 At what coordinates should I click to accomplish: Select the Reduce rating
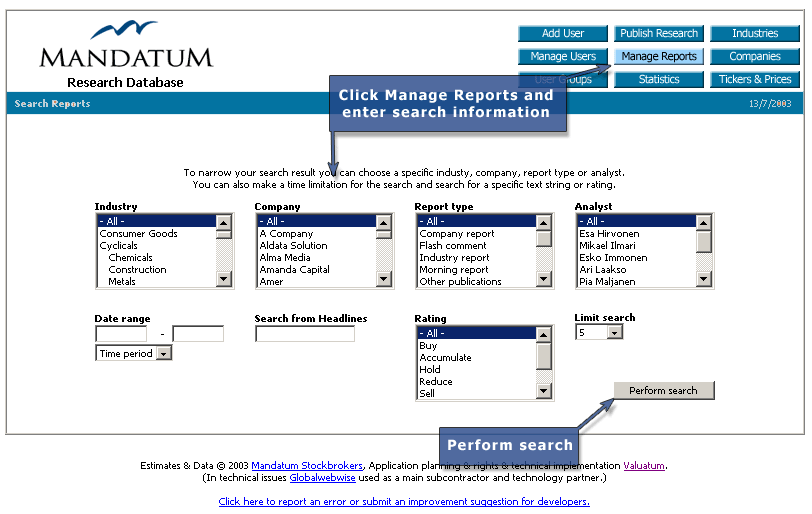[x=477, y=381]
